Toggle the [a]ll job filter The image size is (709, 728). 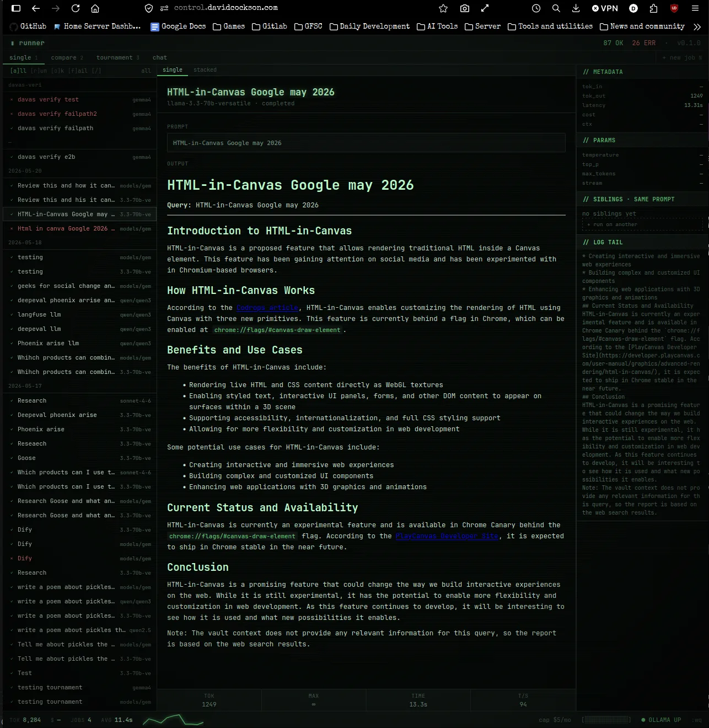[18, 71]
